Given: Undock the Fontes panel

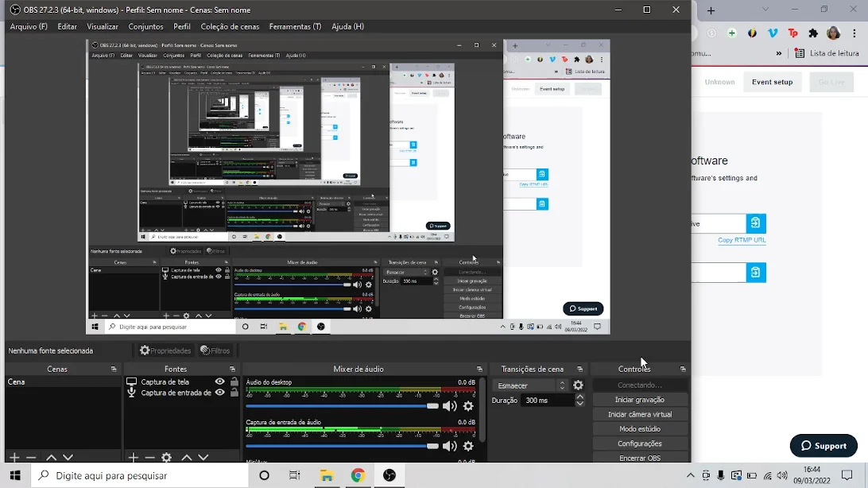Looking at the screenshot, I should click(x=232, y=369).
